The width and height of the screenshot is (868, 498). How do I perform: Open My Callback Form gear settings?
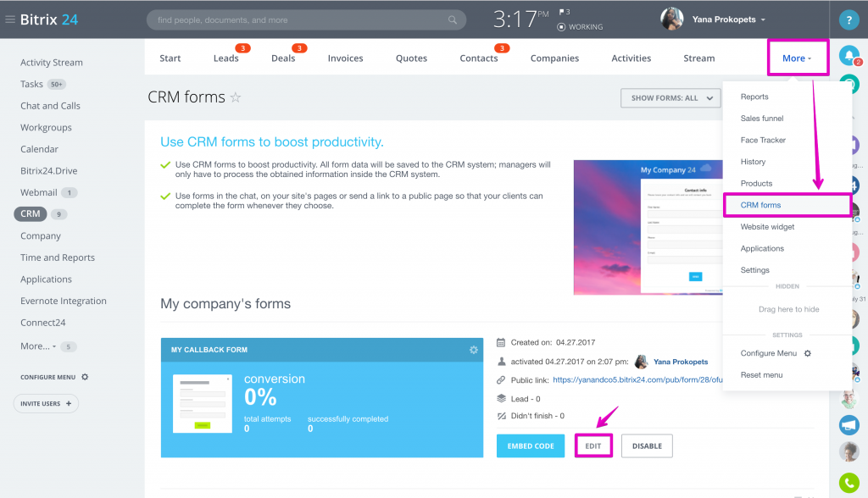(x=474, y=350)
